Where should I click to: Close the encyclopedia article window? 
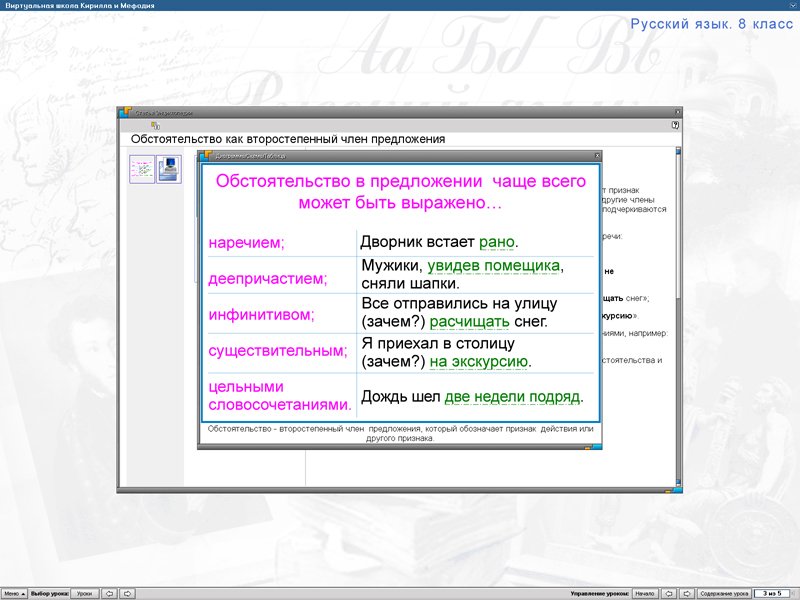tap(677, 112)
